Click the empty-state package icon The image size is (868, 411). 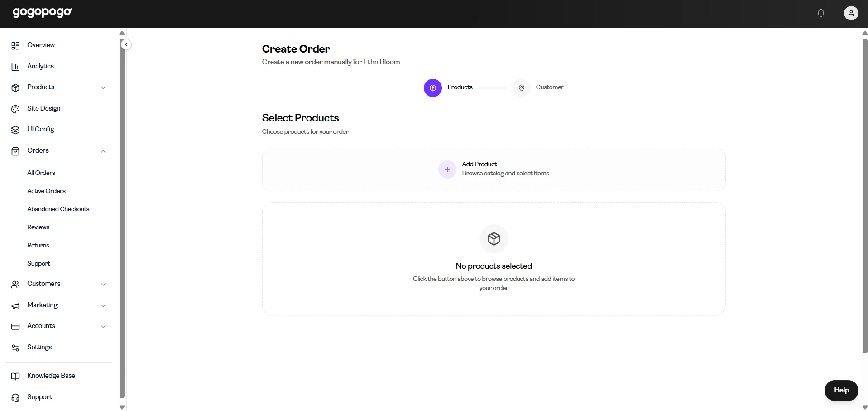tap(494, 239)
